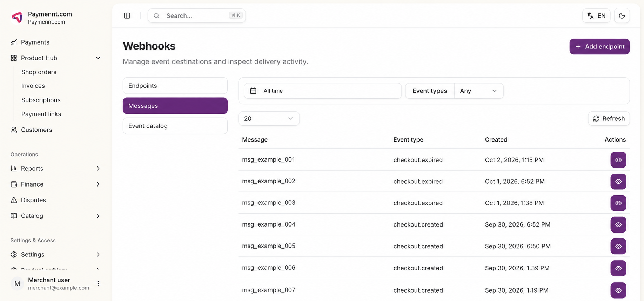Image resolution: width=644 pixels, height=301 pixels.
Task: View message msg_example_005 details
Action: click(618, 247)
